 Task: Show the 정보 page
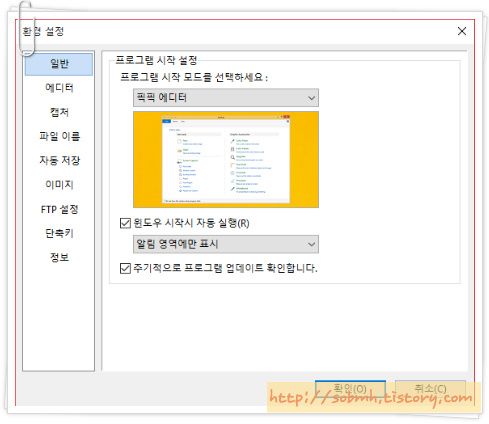click(59, 257)
